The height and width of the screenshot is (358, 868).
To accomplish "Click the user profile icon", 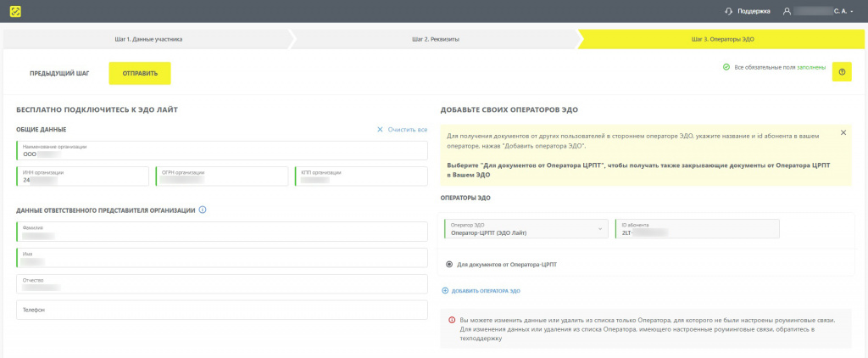I will pos(787,11).
